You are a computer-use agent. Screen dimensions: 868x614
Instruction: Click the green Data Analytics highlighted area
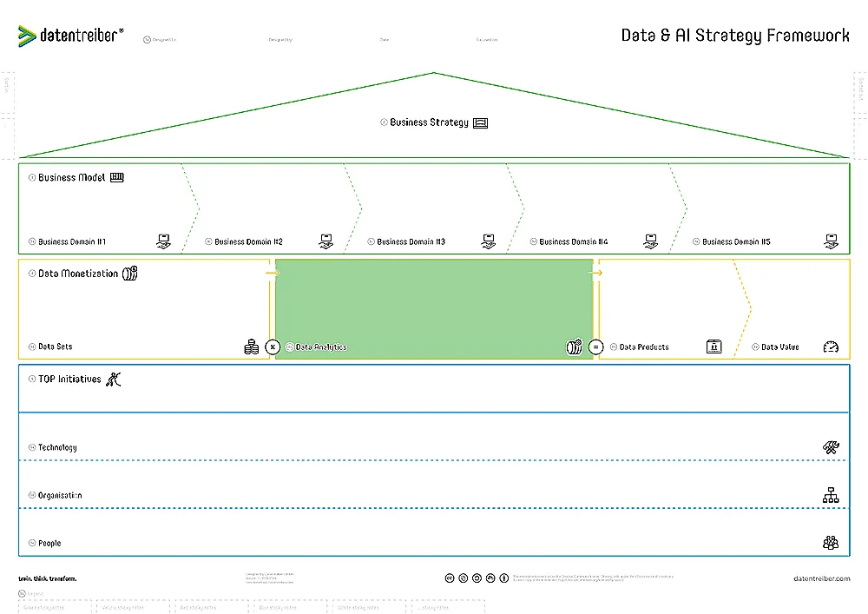click(x=434, y=309)
